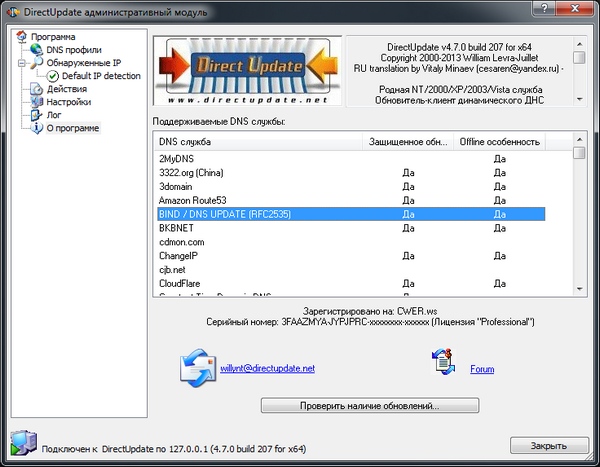Open Действия clock icon
Screen dimensions: 600x467
(36, 89)
